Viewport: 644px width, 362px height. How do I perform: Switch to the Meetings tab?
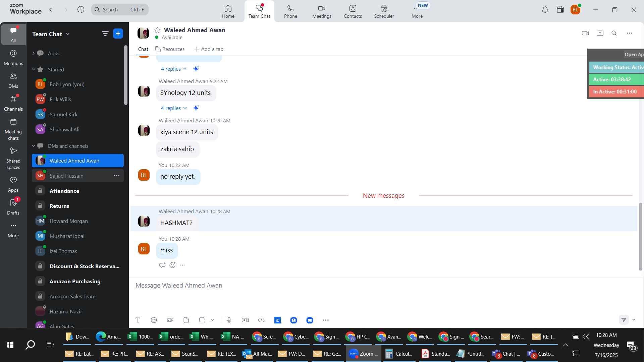(x=322, y=11)
